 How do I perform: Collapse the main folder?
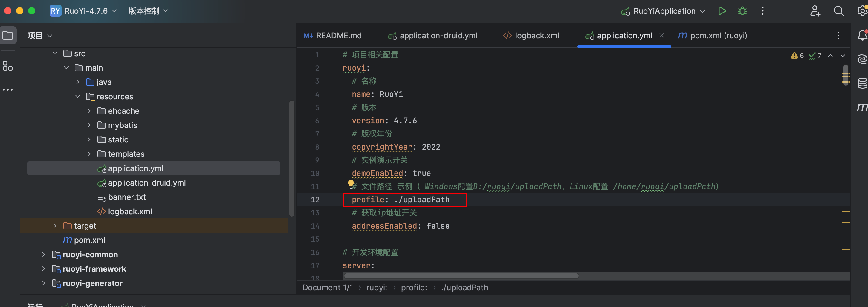point(66,68)
